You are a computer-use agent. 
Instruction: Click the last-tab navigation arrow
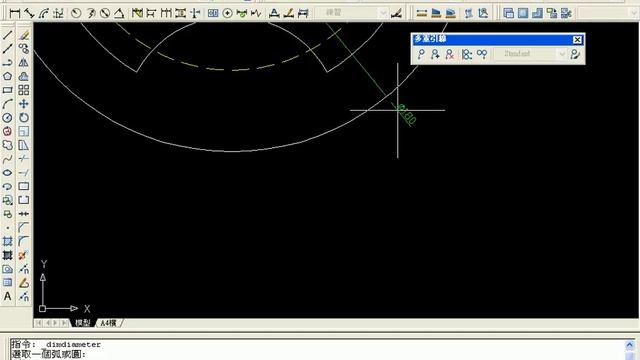point(64,323)
